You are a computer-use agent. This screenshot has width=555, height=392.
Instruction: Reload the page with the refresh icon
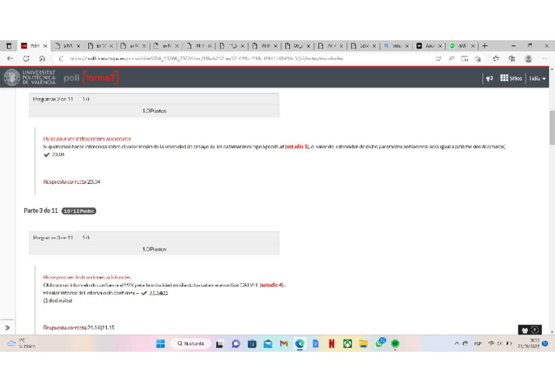[26, 58]
